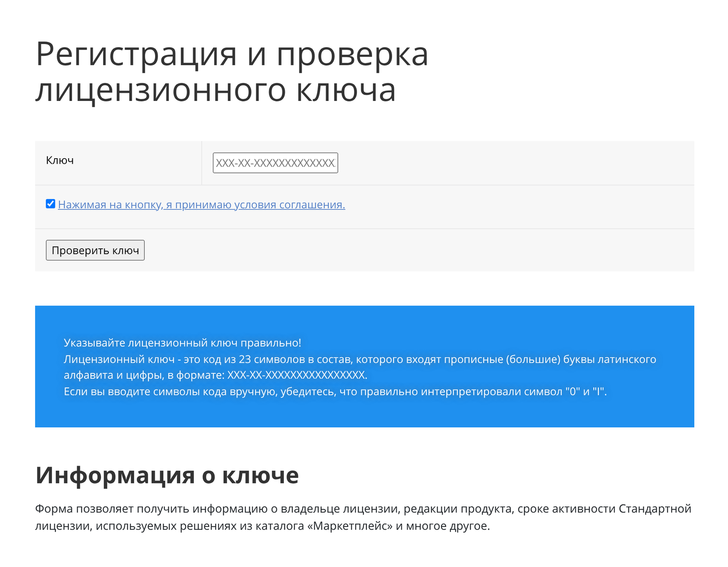Click the license key input field
The image size is (728, 567).
pyautogui.click(x=275, y=163)
